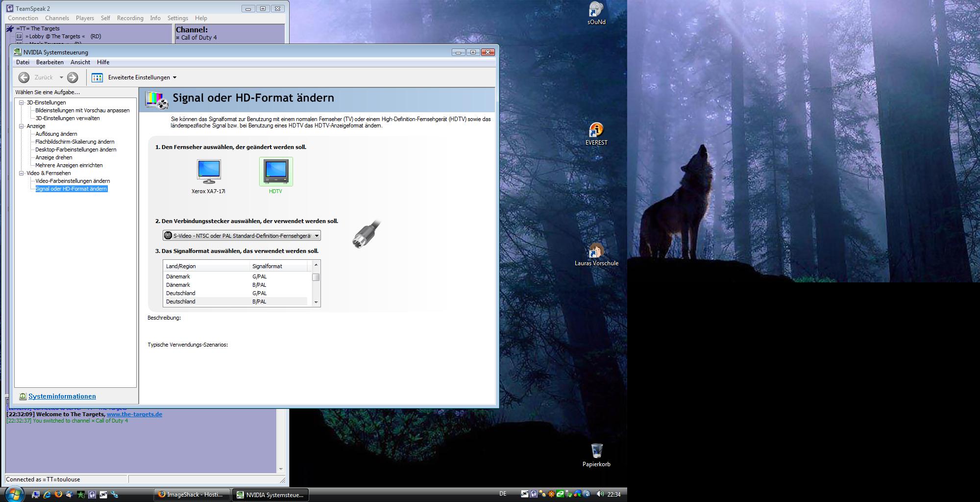980x502 pixels.
Task: Select Flachbildschirm-Skalierung ändern
Action: pyautogui.click(x=75, y=142)
